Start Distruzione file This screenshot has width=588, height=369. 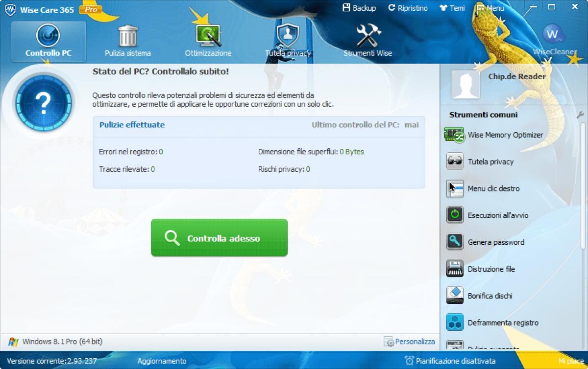click(492, 269)
